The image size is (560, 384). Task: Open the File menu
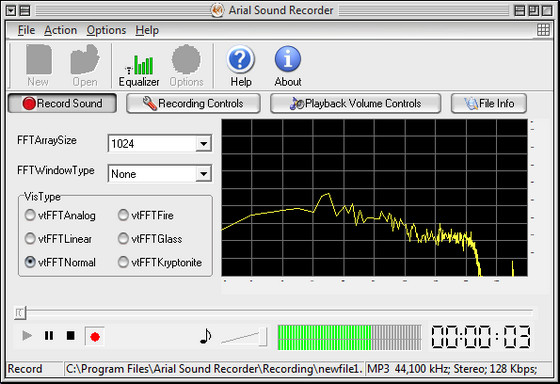(x=26, y=30)
